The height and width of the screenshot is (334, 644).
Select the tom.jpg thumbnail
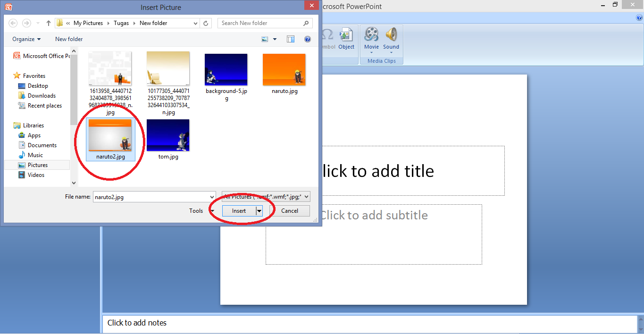click(x=167, y=135)
